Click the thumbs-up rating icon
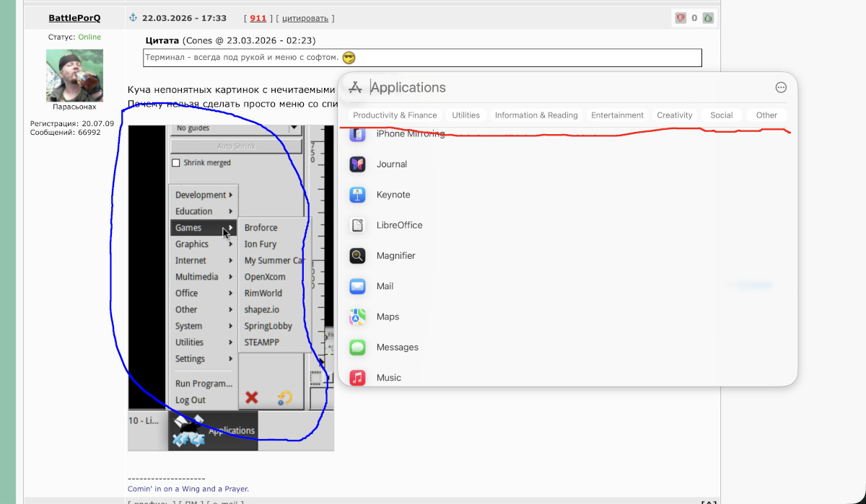866x504 pixels. point(708,18)
